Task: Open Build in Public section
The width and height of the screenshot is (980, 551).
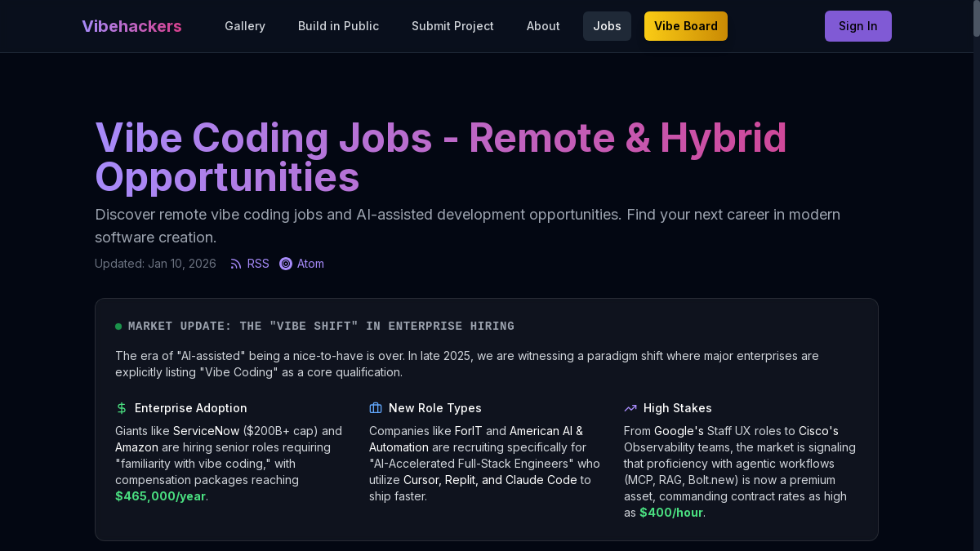Action: (338, 26)
